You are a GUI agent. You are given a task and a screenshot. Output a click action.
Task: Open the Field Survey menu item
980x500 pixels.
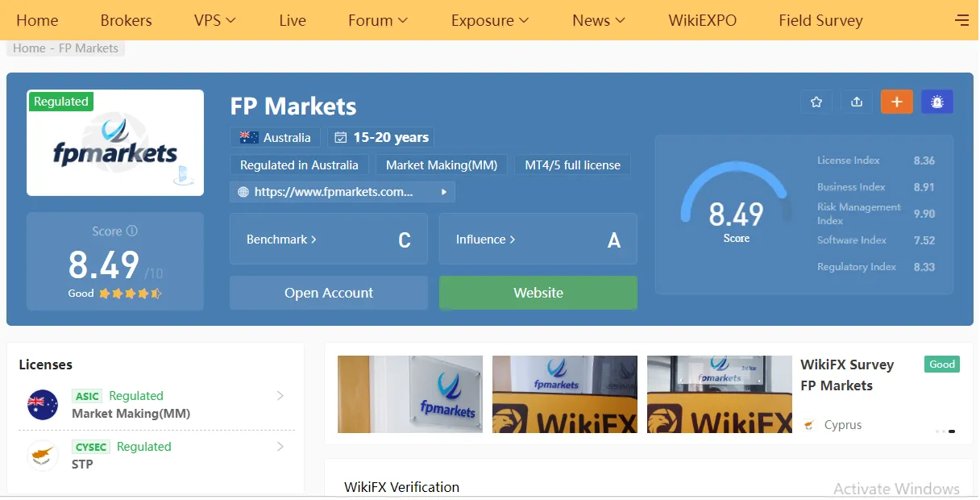pos(820,20)
